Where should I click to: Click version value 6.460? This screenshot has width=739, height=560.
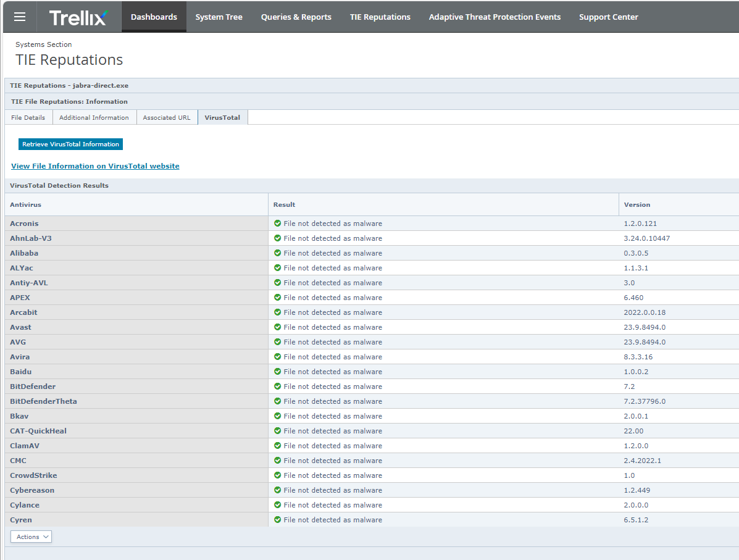(x=633, y=298)
